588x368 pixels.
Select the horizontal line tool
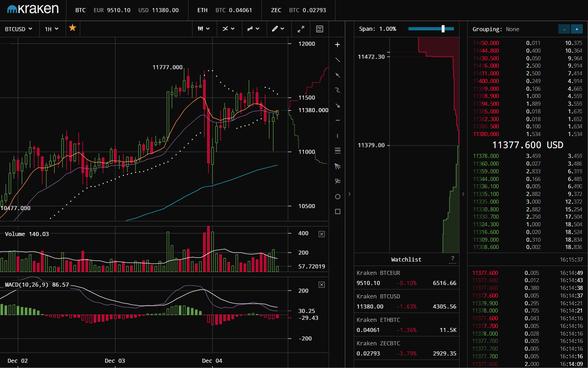pos(338,120)
